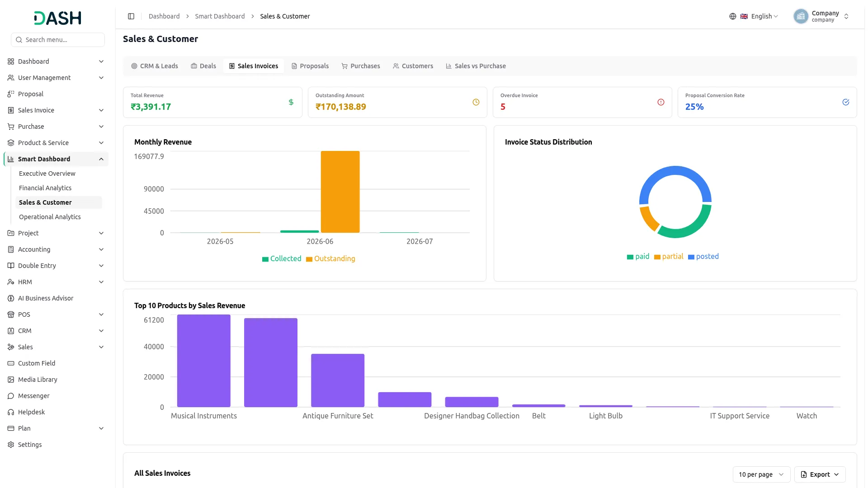Screen dimensions: 868x488
Task: Click the Project folder icon
Action: tap(11, 233)
